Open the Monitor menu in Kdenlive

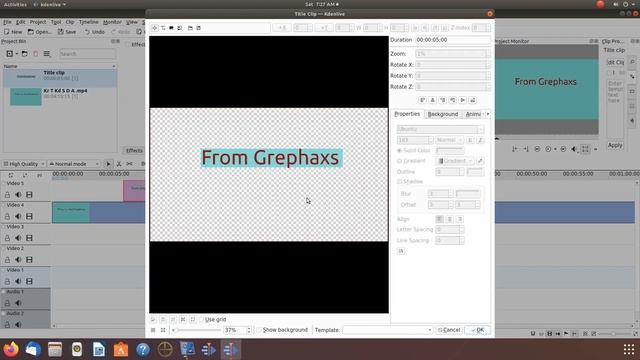(112, 22)
